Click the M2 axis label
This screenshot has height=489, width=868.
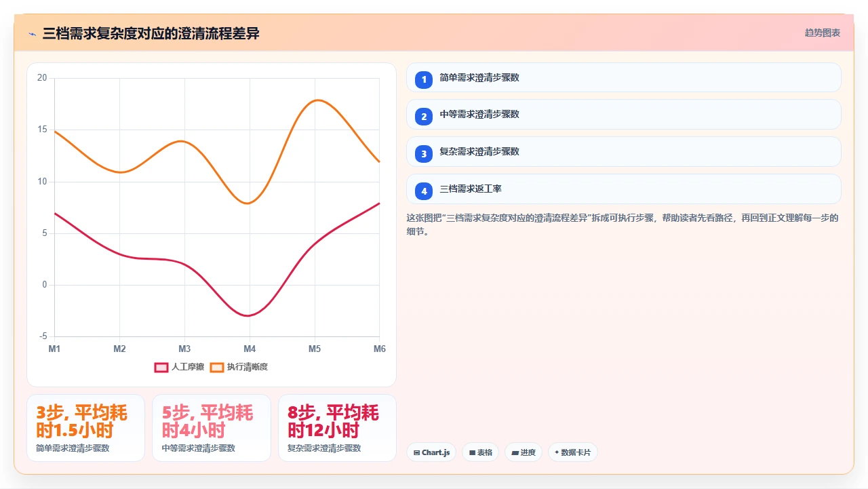[119, 349]
